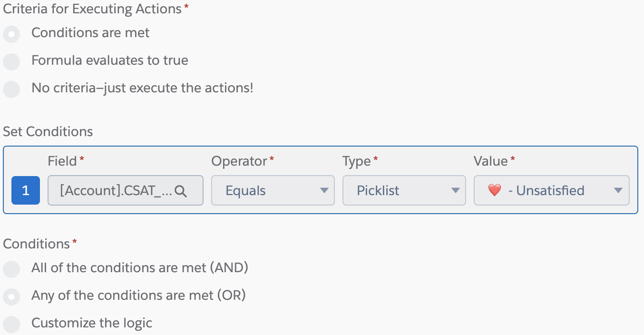Click the 'Set Conditions' heading
This screenshot has width=644, height=335.
[48, 131]
